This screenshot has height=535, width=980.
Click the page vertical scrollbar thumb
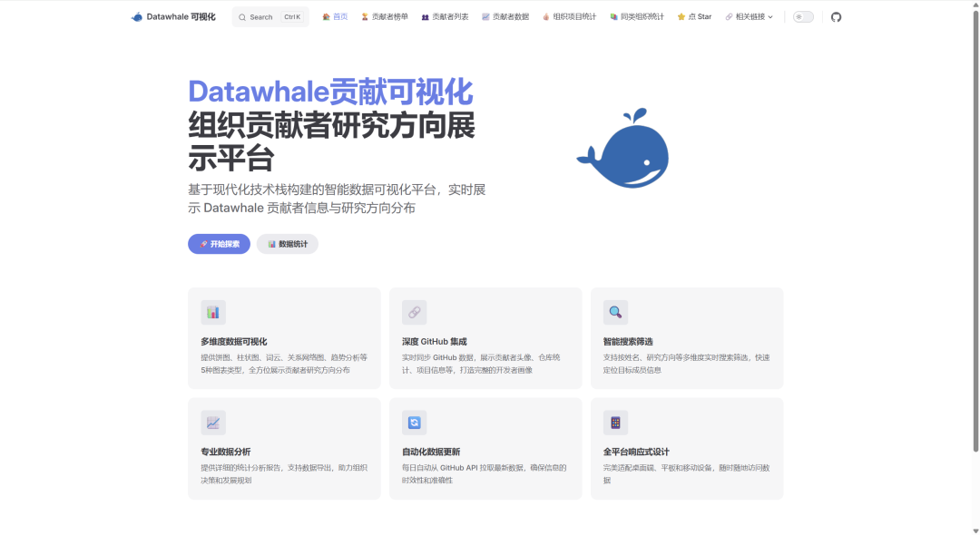tap(975, 231)
